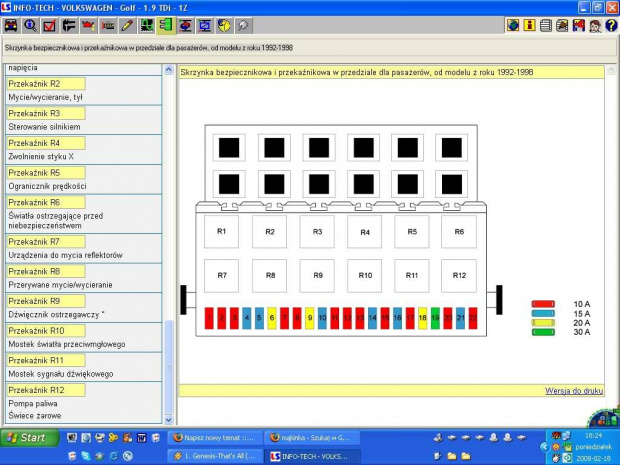This screenshot has height=465, width=620.
Task: Click 'Sterowanie silnikiem' description text
Action: coord(44,127)
